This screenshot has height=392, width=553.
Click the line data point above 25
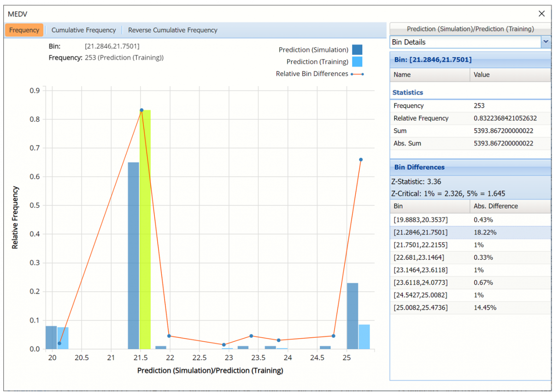click(x=361, y=160)
